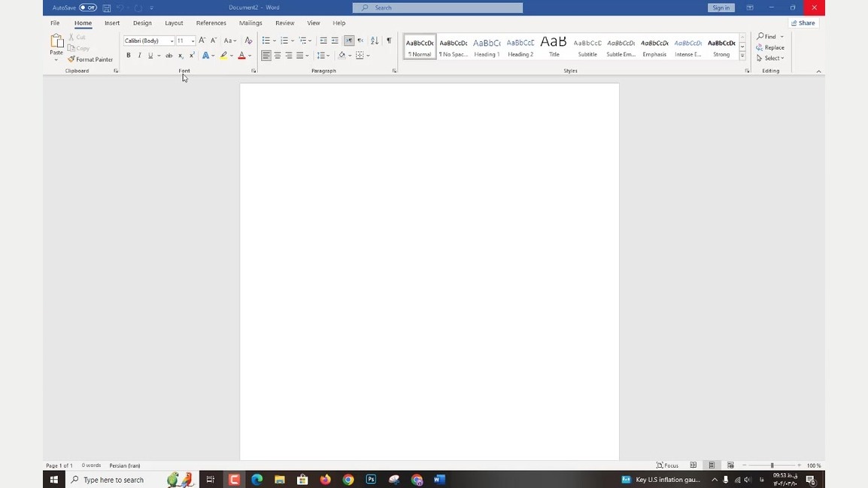Expand the bullet list options
This screenshot has height=488, width=868.
(275, 41)
